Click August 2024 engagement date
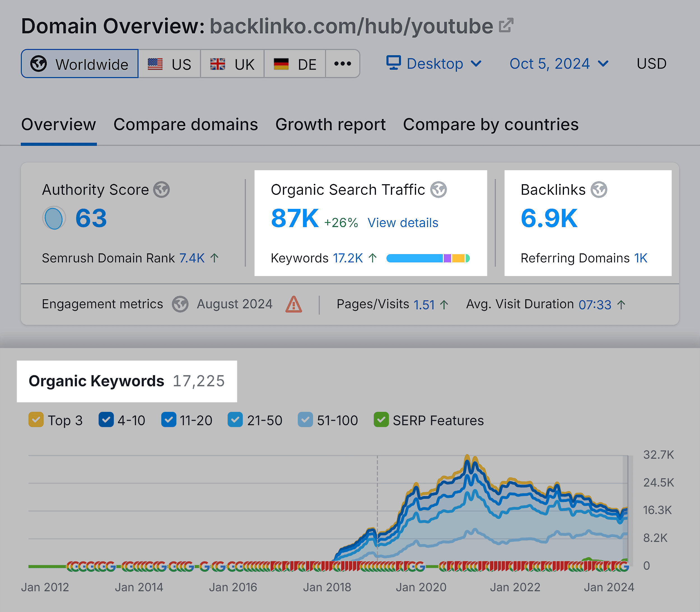This screenshot has width=700, height=612. pyautogui.click(x=234, y=304)
